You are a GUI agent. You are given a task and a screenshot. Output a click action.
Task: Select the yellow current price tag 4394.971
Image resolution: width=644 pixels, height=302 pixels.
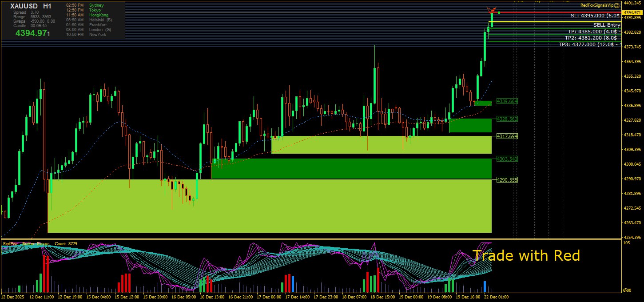pos(632,12)
